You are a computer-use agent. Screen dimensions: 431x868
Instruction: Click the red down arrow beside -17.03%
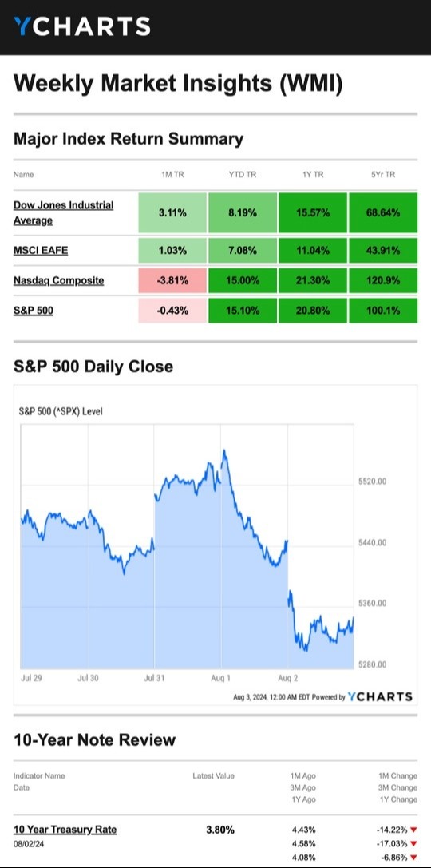click(413, 843)
